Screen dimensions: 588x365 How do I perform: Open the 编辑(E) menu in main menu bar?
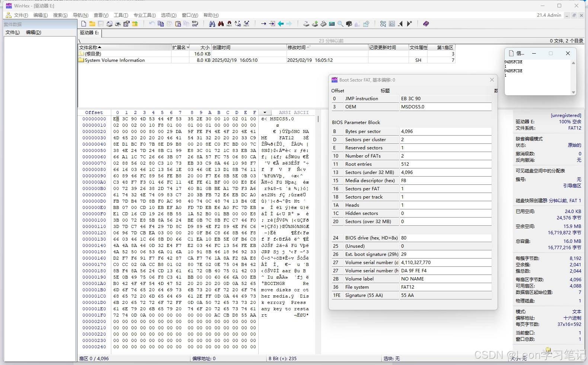41,15
